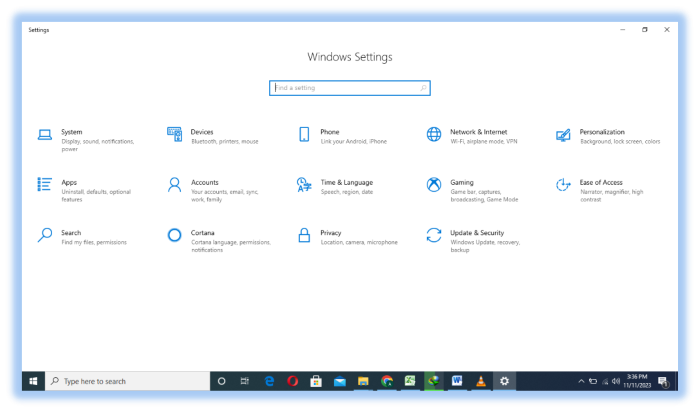Open Task View on the taskbar
This screenshot has width=700, height=412.
245,381
